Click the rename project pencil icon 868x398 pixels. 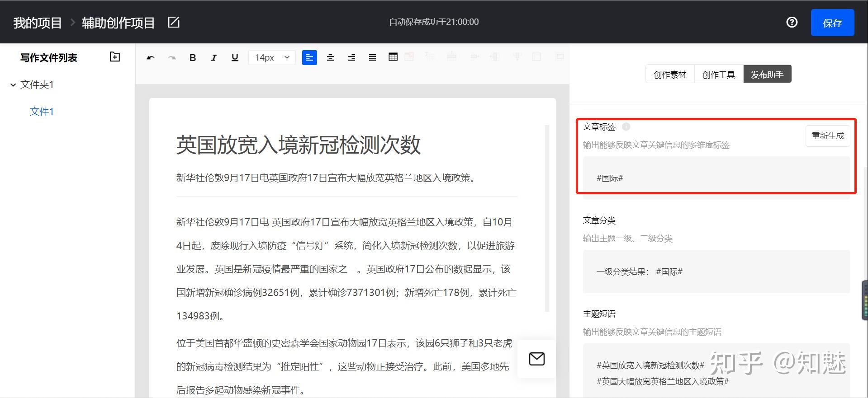coord(174,22)
